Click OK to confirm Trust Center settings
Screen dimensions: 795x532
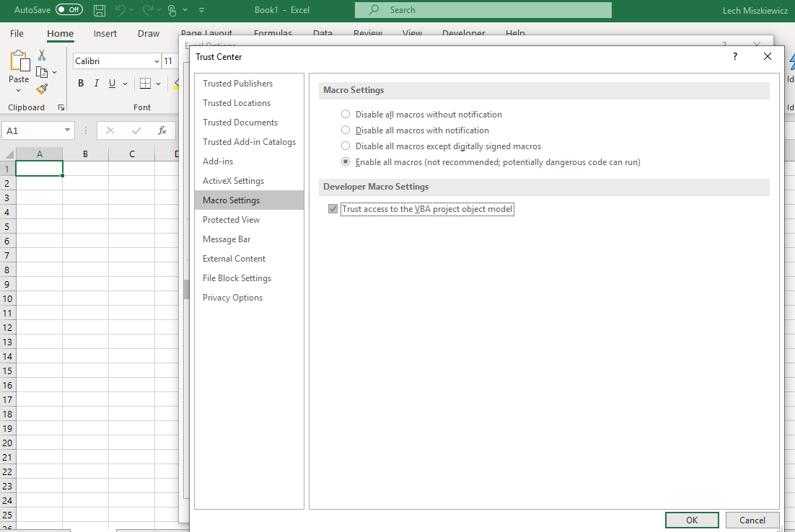[x=691, y=520]
